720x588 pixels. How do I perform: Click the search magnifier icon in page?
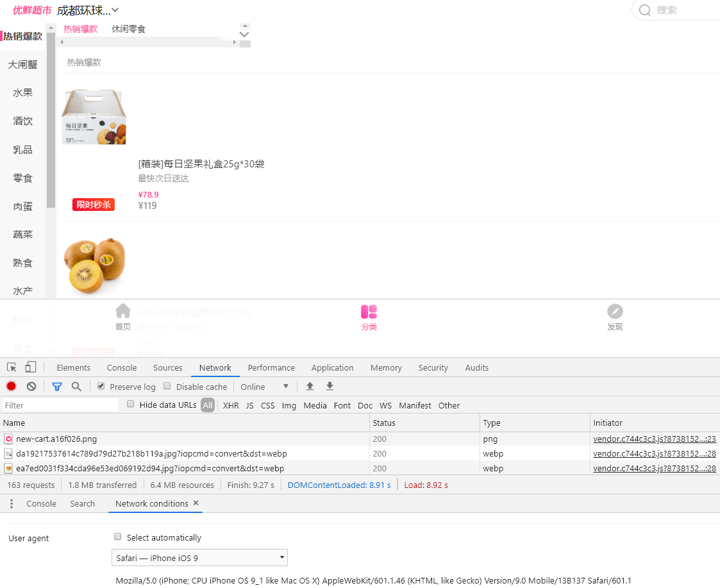645,10
